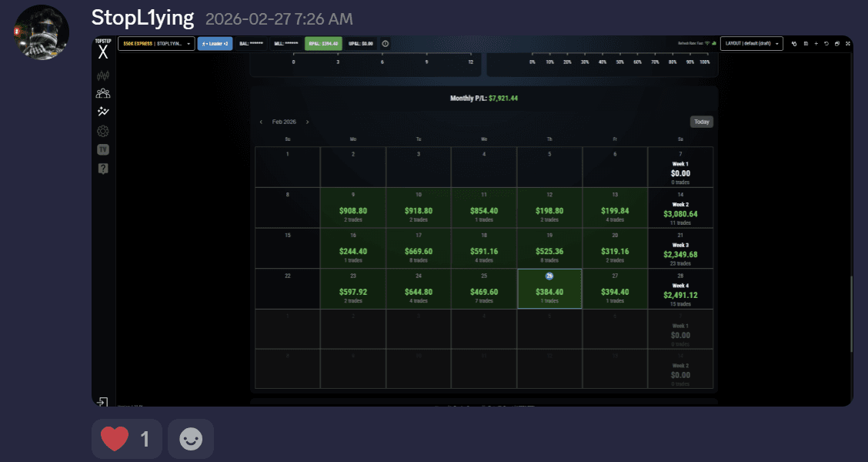Click the Today button
This screenshot has width=868, height=462.
[x=701, y=122]
